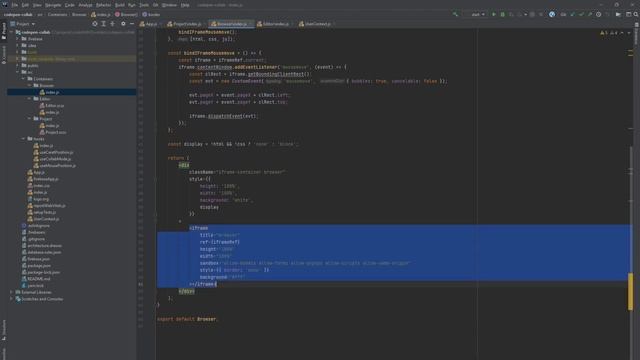Open the Project view mode dropdown
This screenshot has height=360, width=640.
tap(22, 24)
